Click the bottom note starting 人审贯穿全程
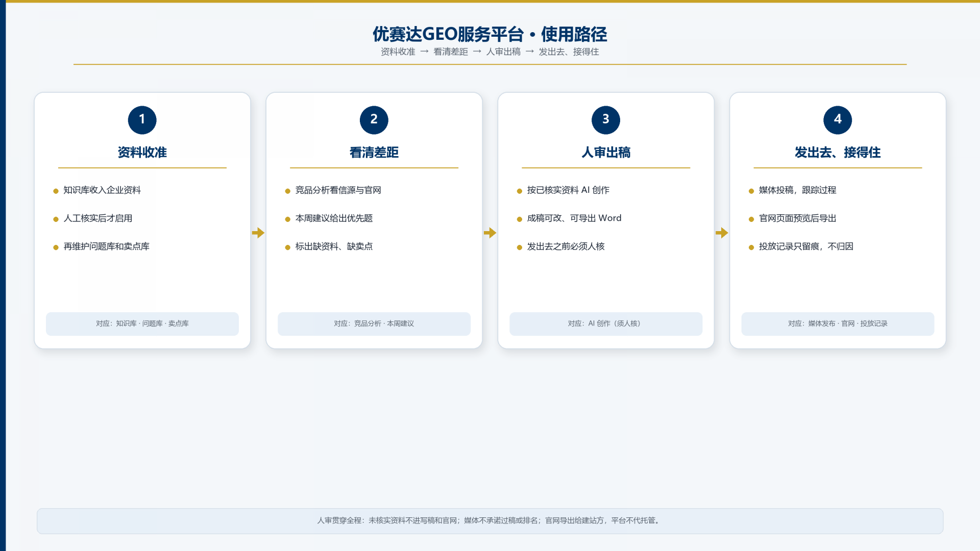Viewport: 980px width, 551px height. click(490, 521)
